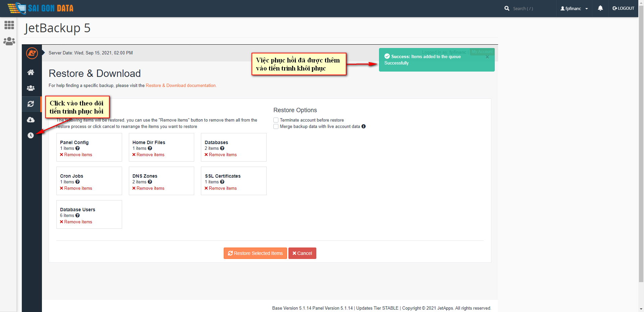This screenshot has height=312, width=644.
Task: Click the help icon for Panel Config
Action: [x=77, y=148]
